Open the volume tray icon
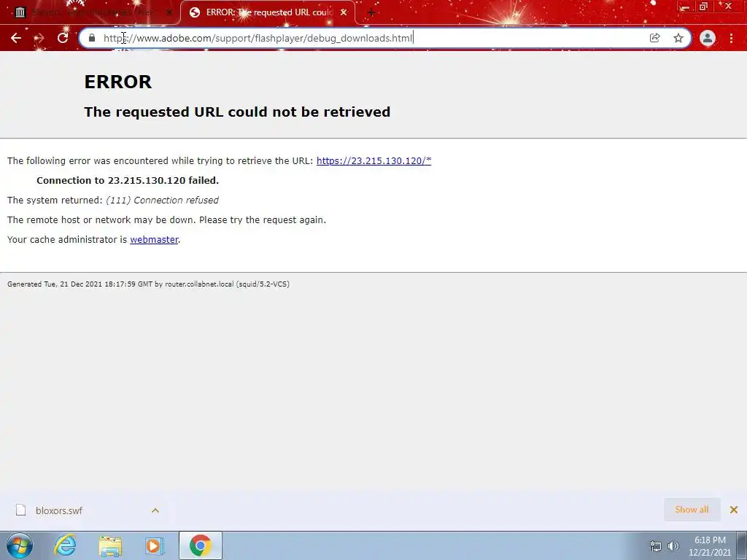 673,546
